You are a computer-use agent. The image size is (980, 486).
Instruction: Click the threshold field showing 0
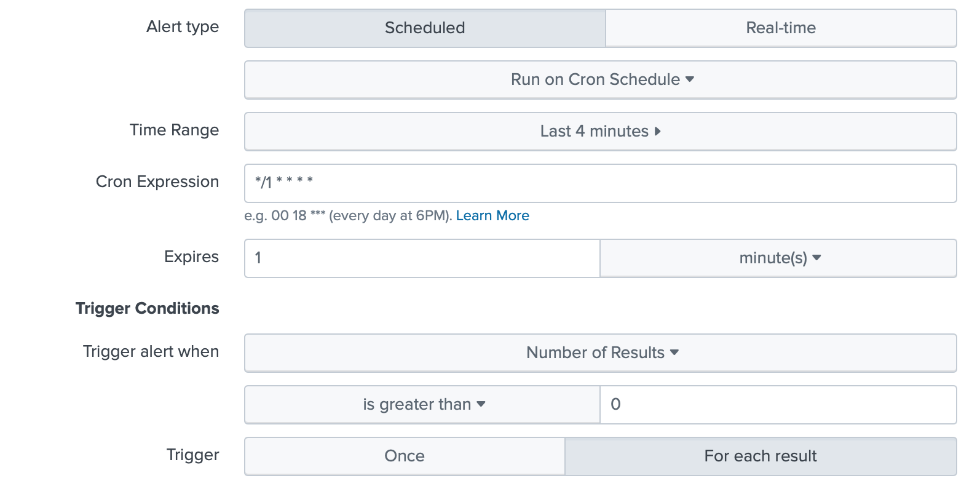[x=778, y=405]
